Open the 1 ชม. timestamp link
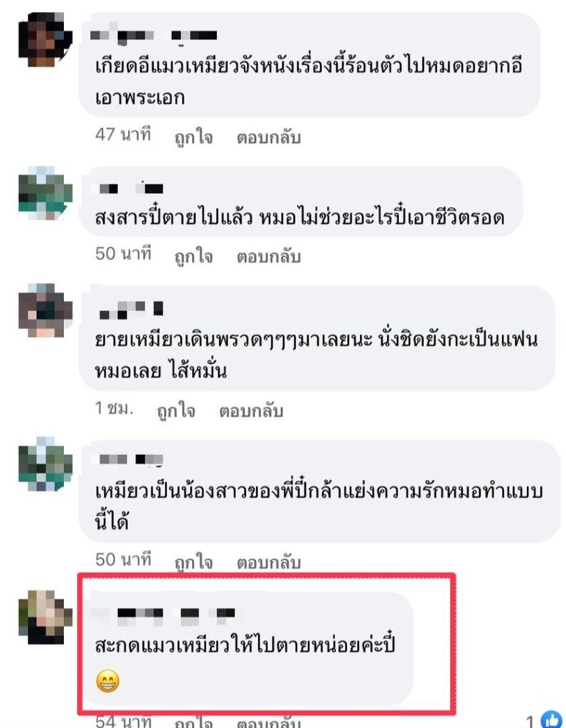Image resolution: width=566 pixels, height=728 pixels. (x=114, y=409)
